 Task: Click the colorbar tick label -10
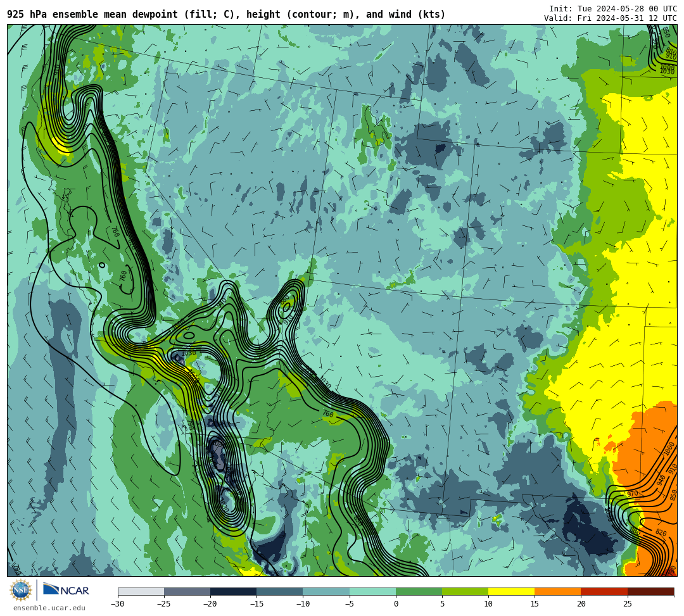[303, 604]
